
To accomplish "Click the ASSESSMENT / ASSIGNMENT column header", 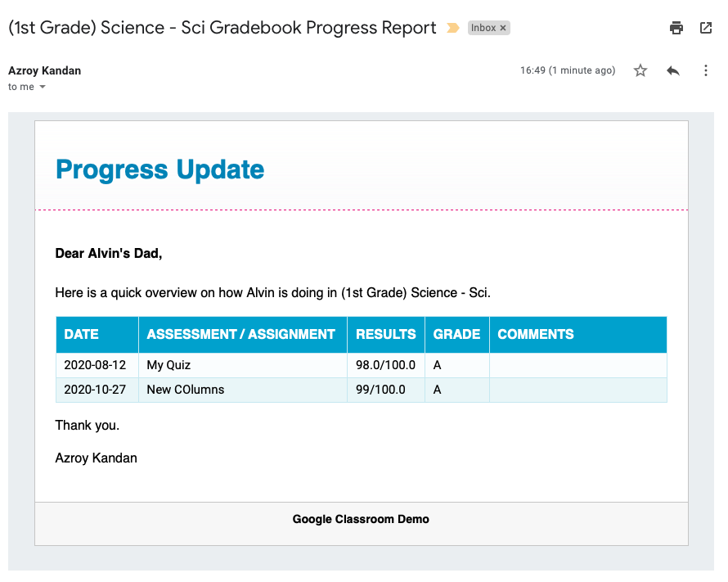I will pos(241,334).
